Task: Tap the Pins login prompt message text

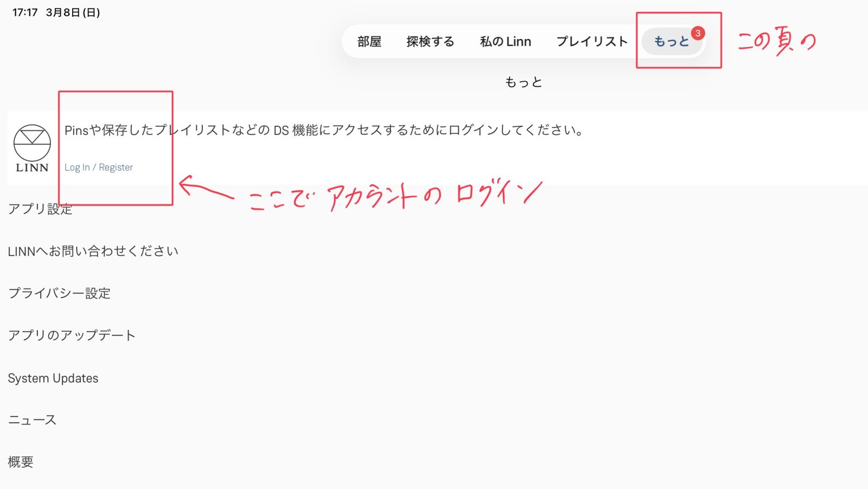Action: (324, 131)
